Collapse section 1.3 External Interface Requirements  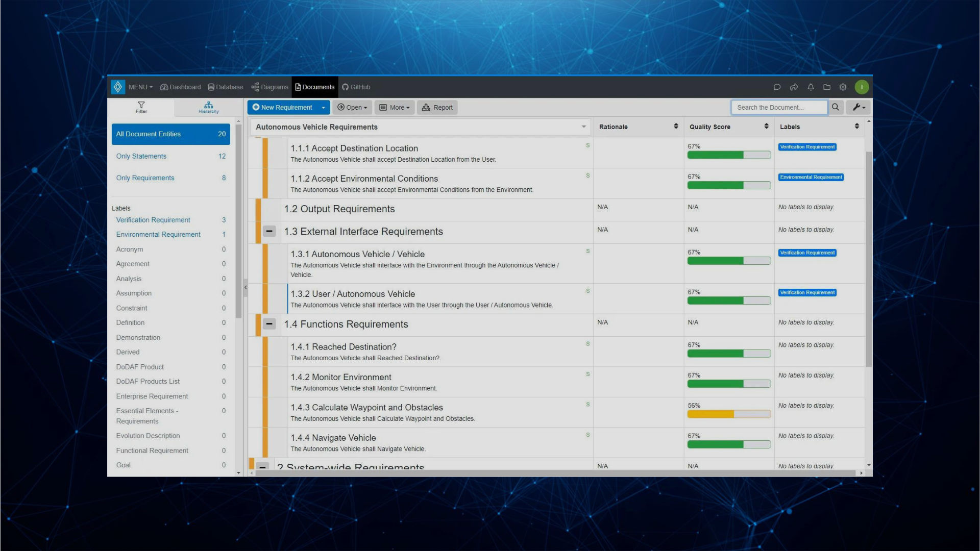[269, 231]
